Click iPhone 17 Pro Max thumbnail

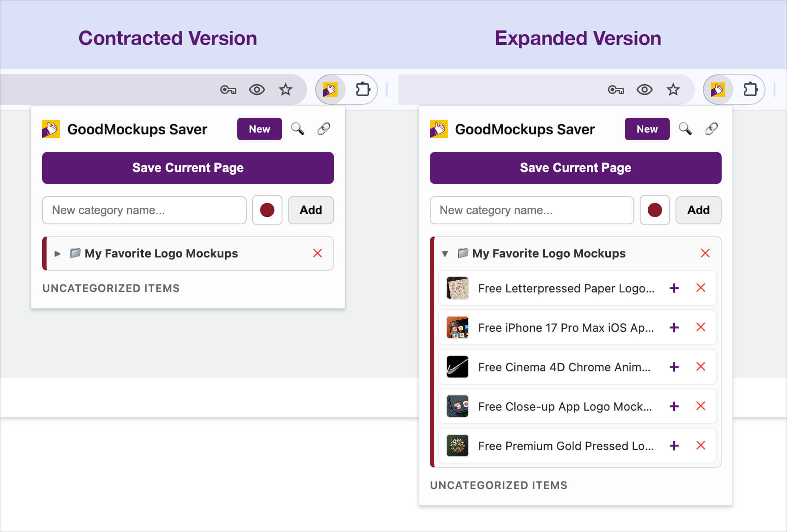pos(458,327)
